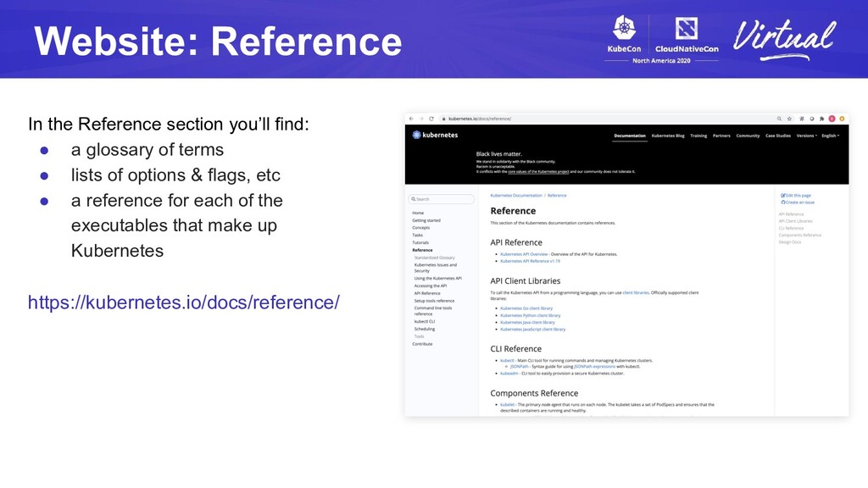Open Kubernetes Java client library link

527,323
